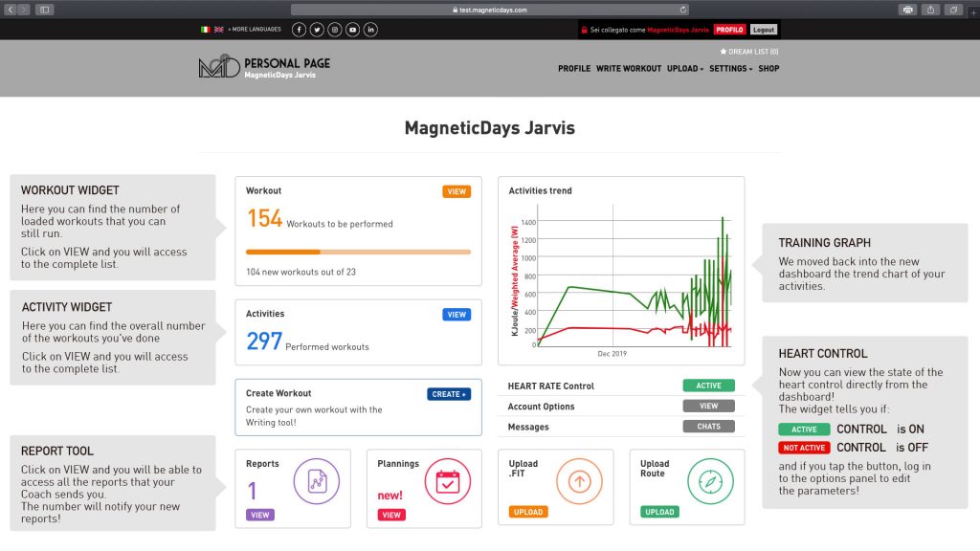The height and width of the screenshot is (551, 980).
Task: Click the Account Options VIEW button
Action: tap(709, 406)
